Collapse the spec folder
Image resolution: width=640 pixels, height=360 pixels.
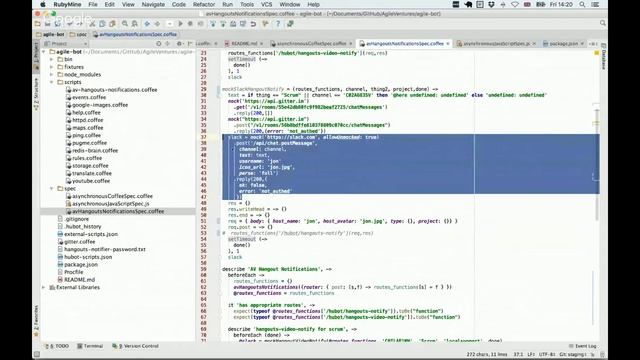click(52, 189)
